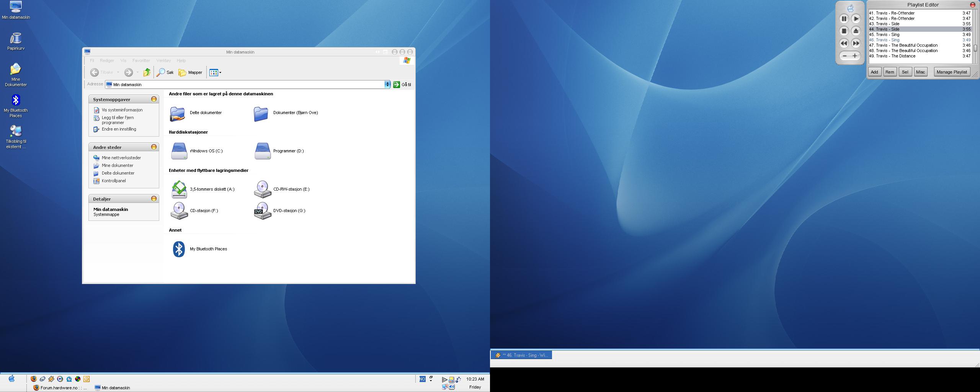Screen dimensions: 980x392
Task: Skip to previous track with rewind button
Action: pos(844,43)
